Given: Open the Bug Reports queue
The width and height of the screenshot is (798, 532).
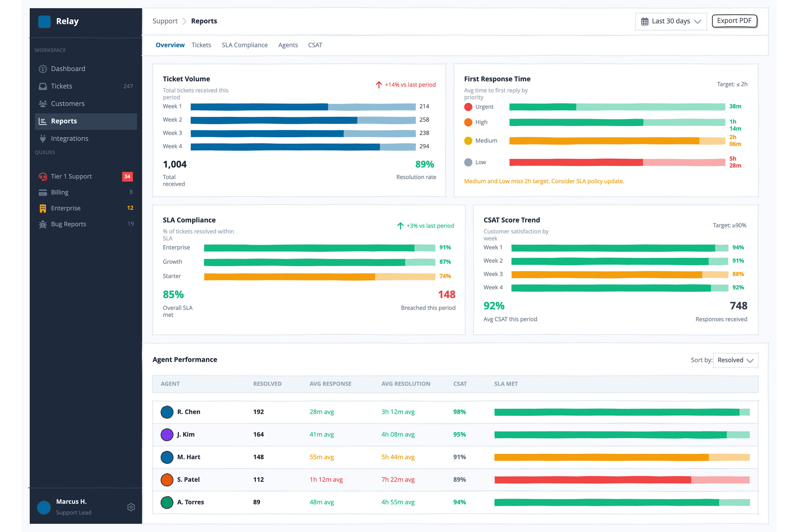Looking at the screenshot, I should point(86,224).
